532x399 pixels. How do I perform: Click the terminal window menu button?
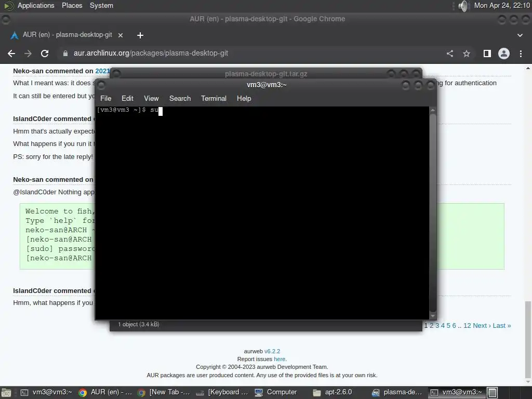[101, 85]
